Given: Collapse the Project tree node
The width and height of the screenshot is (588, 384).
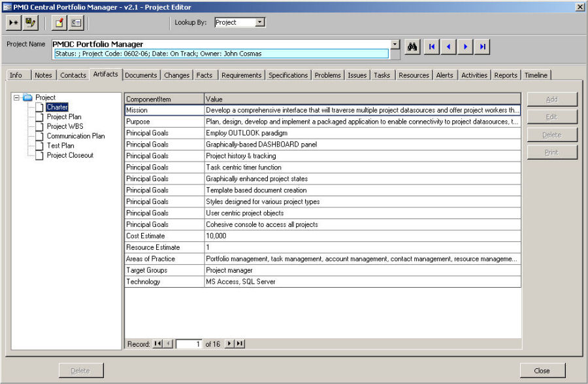Looking at the screenshot, I should (16, 97).
